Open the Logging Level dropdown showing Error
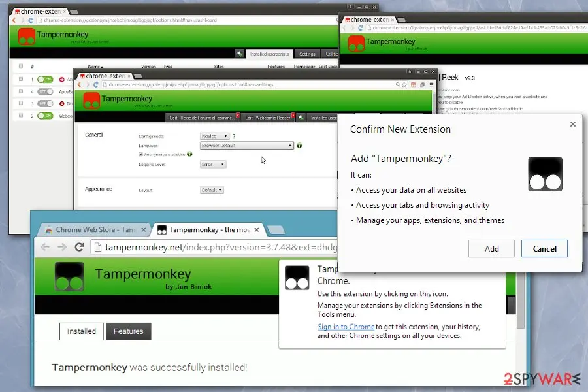This screenshot has height=392, width=588. coord(213,164)
